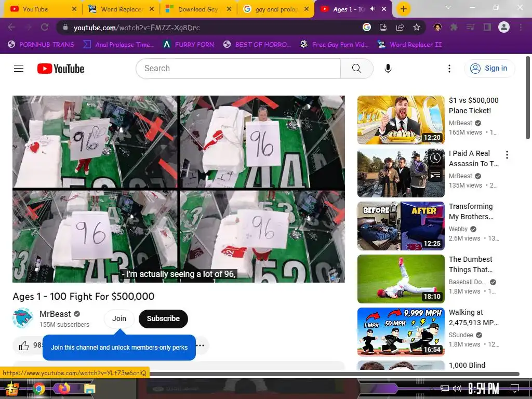Close the first YouTube tab
This screenshot has height=399, width=532.
74,9
